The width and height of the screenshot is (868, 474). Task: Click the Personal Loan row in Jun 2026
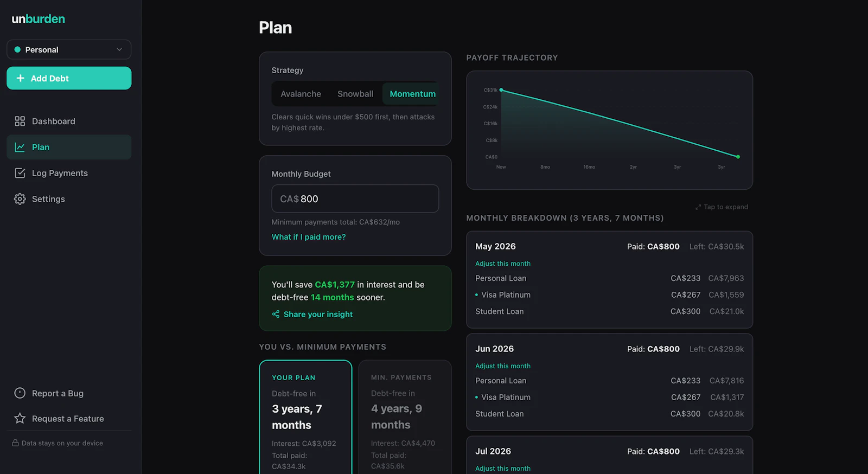610,381
